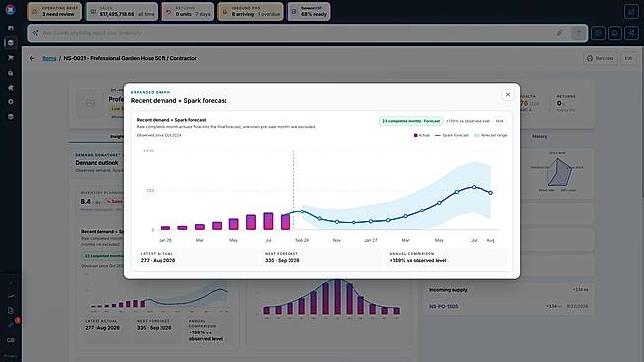Click the Forecast range legend swatch

(477, 135)
